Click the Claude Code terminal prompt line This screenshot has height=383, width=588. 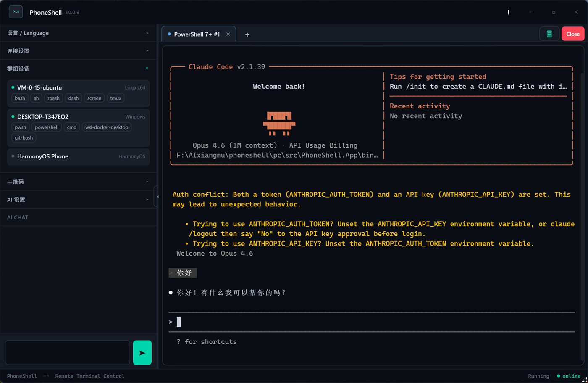click(x=372, y=322)
